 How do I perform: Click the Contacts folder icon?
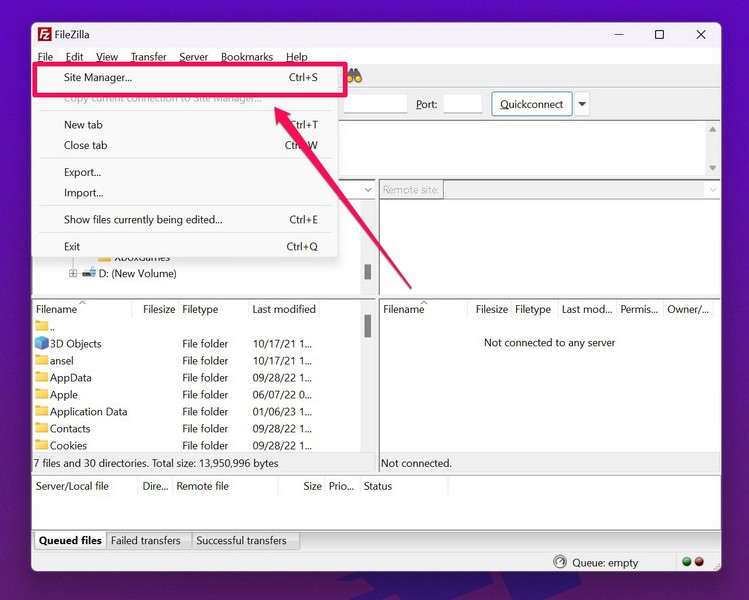click(x=42, y=428)
